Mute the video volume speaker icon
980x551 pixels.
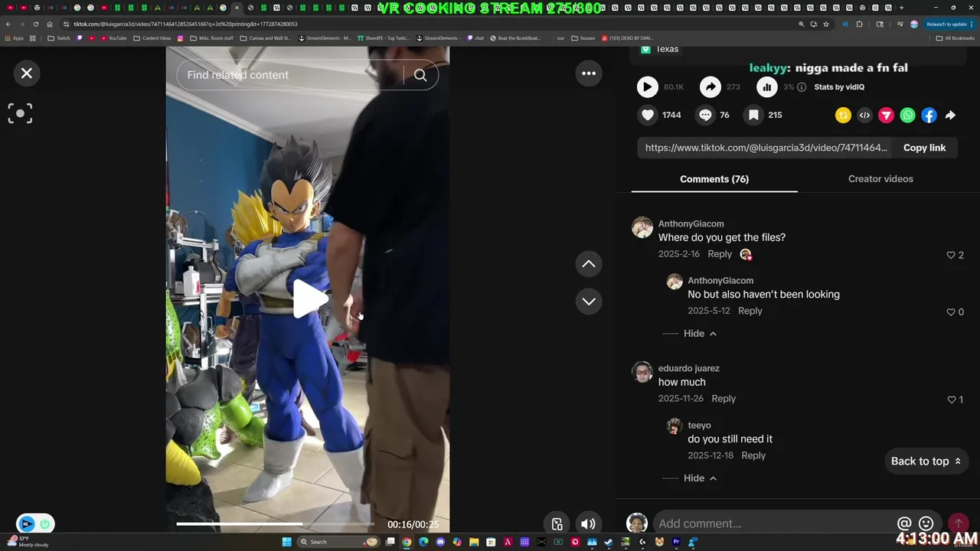[588, 524]
